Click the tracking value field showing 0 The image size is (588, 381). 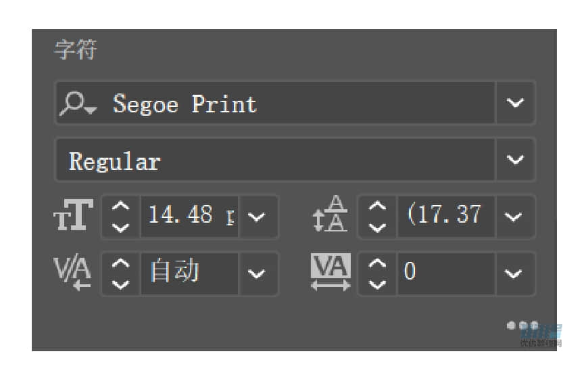(446, 273)
